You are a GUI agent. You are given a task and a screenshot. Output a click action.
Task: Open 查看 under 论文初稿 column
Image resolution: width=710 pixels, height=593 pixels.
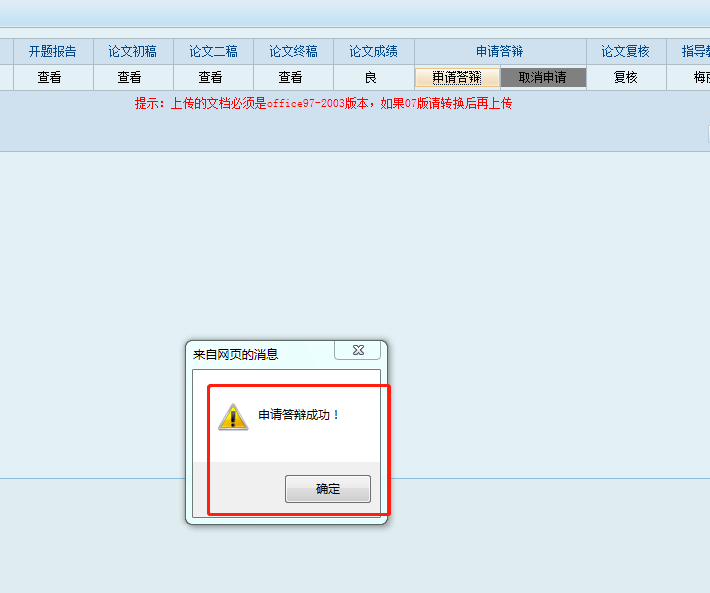[130, 77]
